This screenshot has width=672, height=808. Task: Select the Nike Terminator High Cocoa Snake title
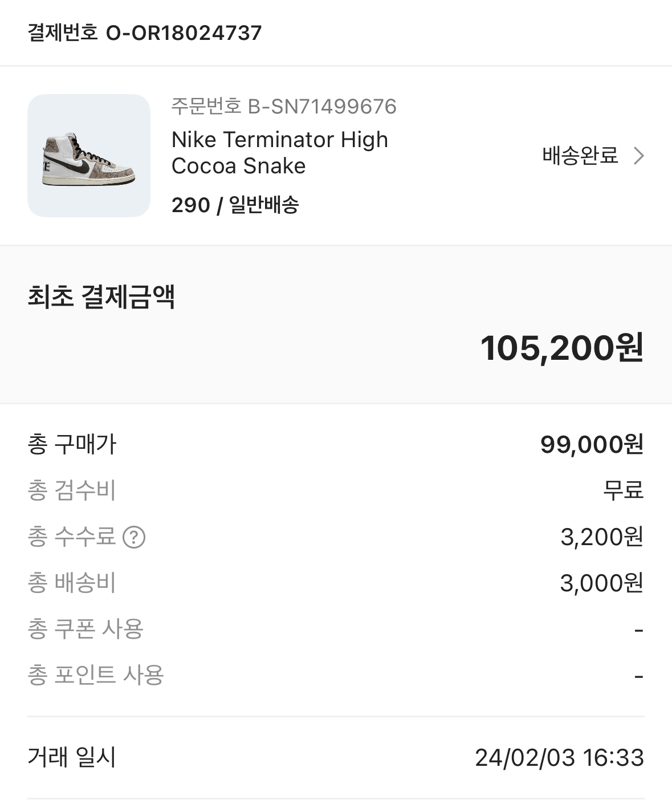(x=279, y=153)
